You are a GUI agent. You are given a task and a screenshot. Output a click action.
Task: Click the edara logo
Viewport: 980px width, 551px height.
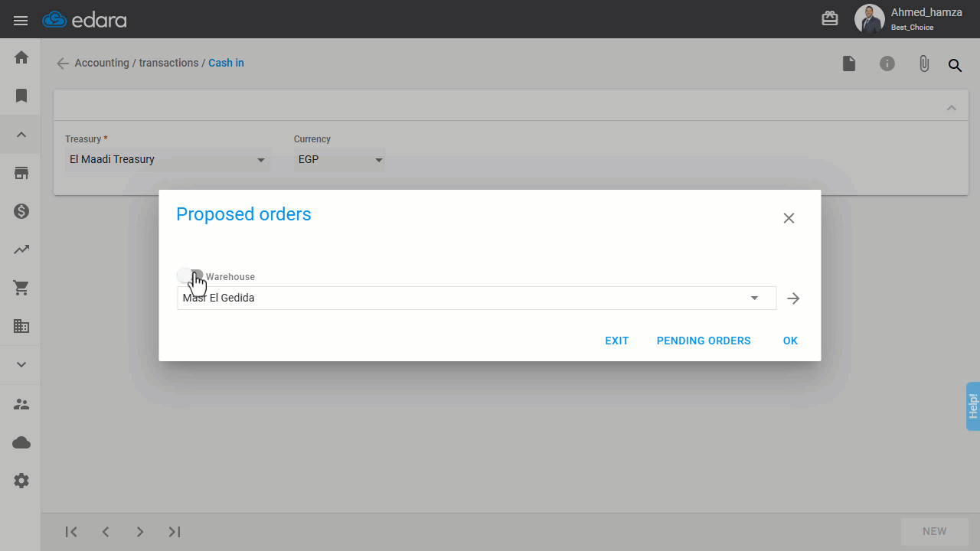(84, 20)
